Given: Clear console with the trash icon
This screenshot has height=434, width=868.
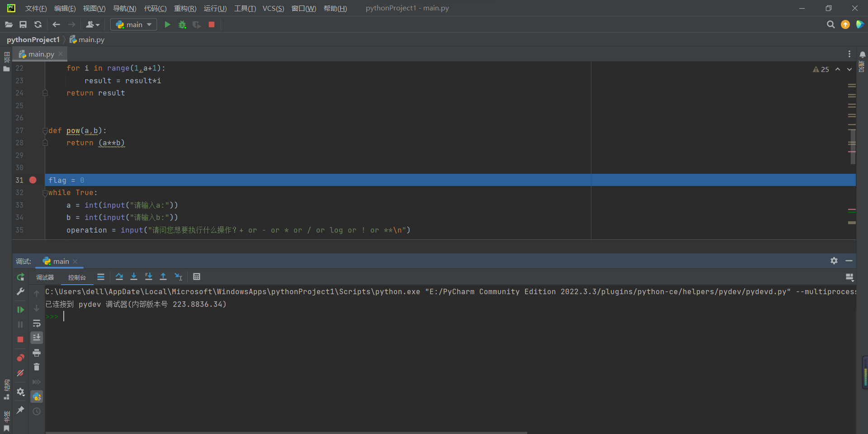Looking at the screenshot, I should click(37, 367).
